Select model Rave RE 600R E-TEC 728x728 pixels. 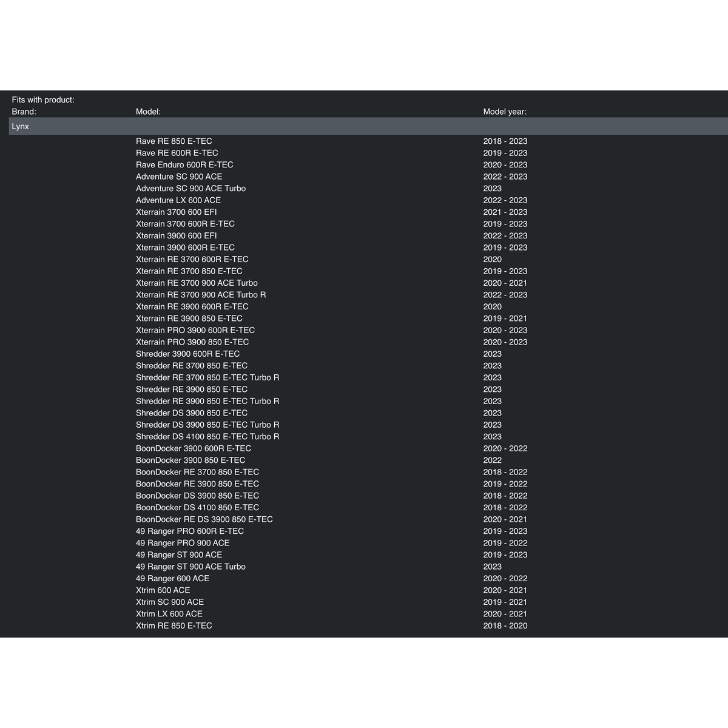177,153
